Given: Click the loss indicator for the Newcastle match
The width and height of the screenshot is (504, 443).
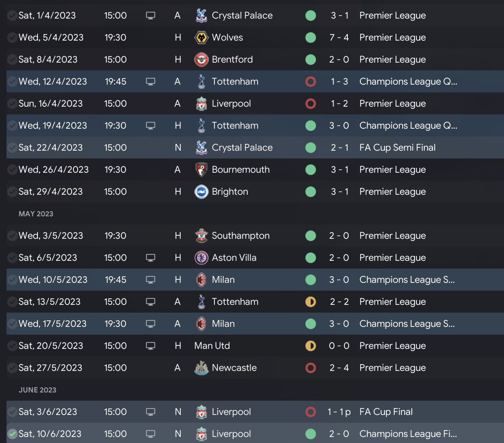Looking at the screenshot, I should tap(310, 368).
